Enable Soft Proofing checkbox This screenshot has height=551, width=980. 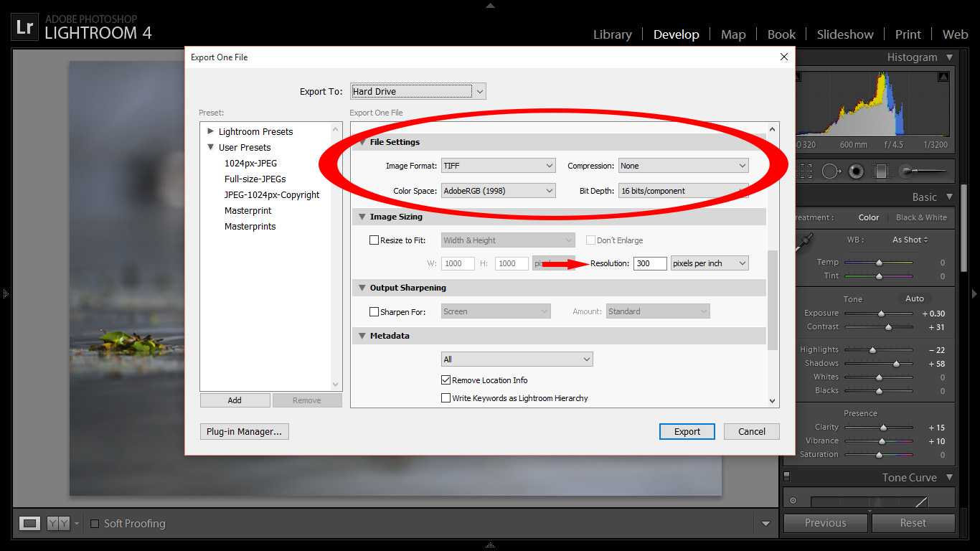tap(95, 524)
